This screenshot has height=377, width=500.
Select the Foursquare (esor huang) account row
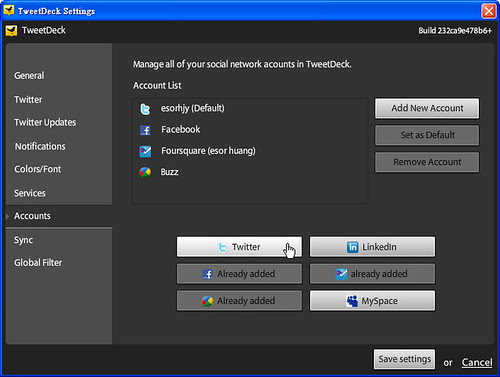point(250,151)
